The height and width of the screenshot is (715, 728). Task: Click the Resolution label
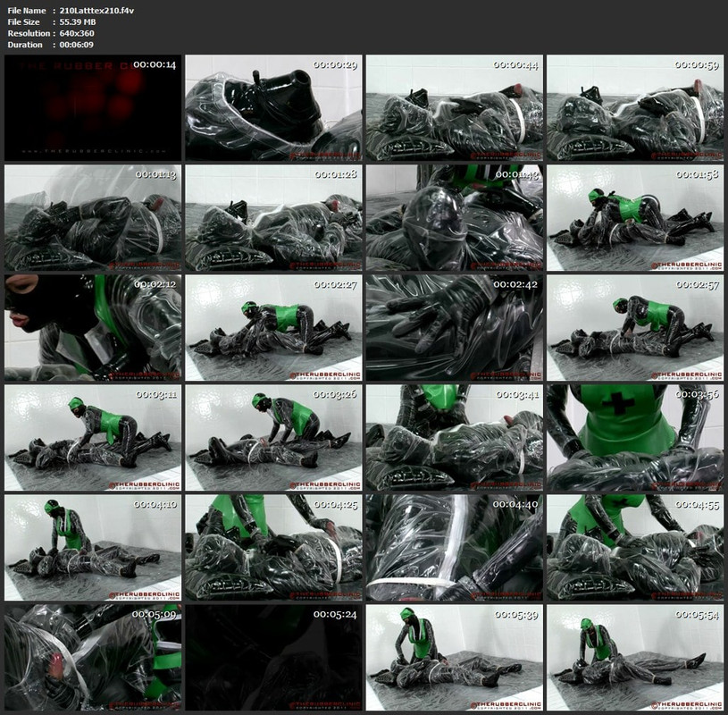[29, 33]
